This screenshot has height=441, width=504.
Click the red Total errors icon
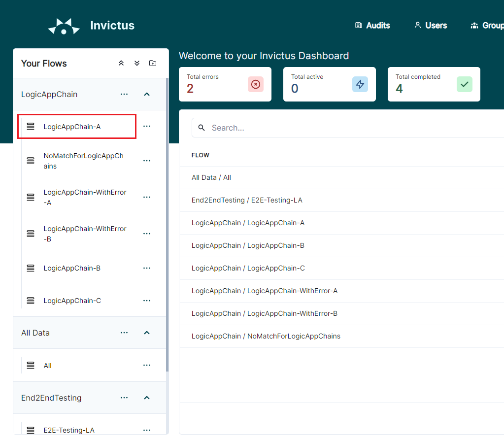point(256,84)
